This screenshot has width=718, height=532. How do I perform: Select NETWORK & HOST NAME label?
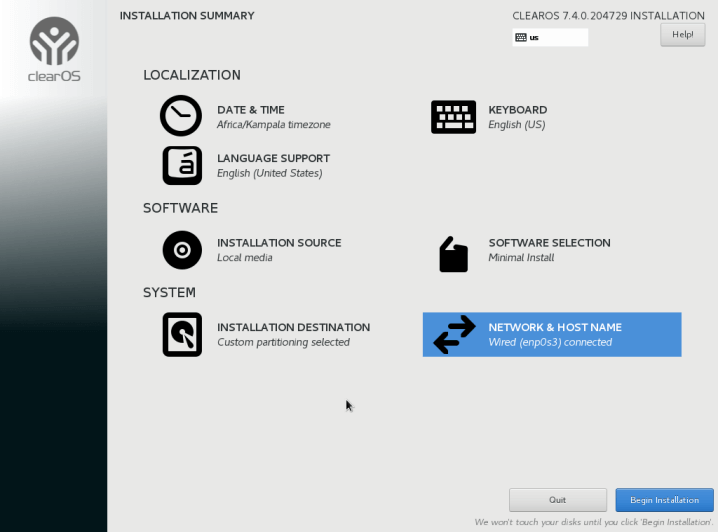[555, 327]
